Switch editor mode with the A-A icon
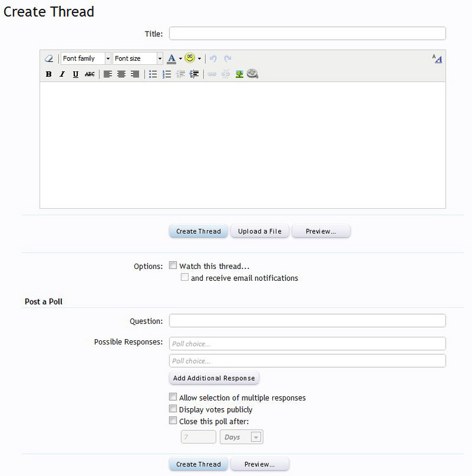 point(437,58)
